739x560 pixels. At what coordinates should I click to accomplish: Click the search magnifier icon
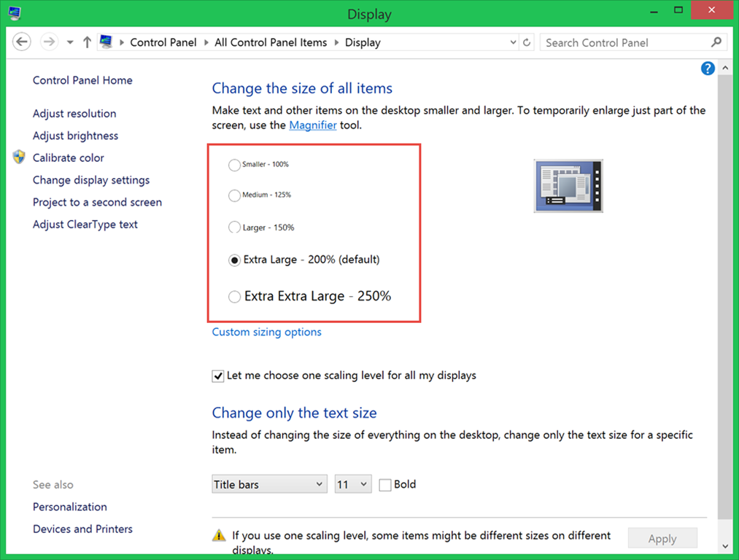716,42
